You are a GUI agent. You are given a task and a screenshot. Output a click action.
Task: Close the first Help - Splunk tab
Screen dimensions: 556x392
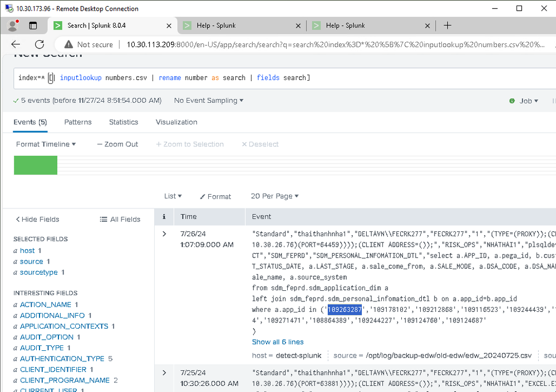tap(298, 26)
